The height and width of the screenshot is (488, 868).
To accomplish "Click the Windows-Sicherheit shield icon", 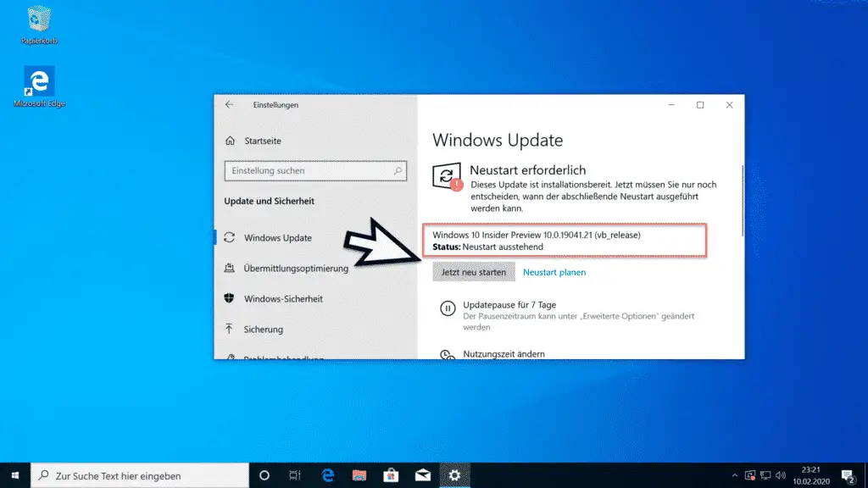I will [x=229, y=299].
